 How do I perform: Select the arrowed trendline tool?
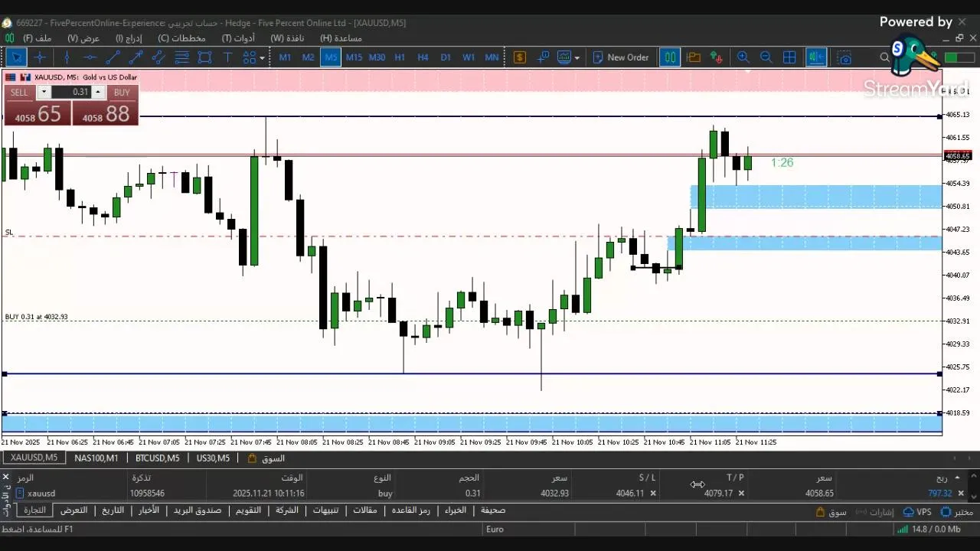pyautogui.click(x=136, y=57)
